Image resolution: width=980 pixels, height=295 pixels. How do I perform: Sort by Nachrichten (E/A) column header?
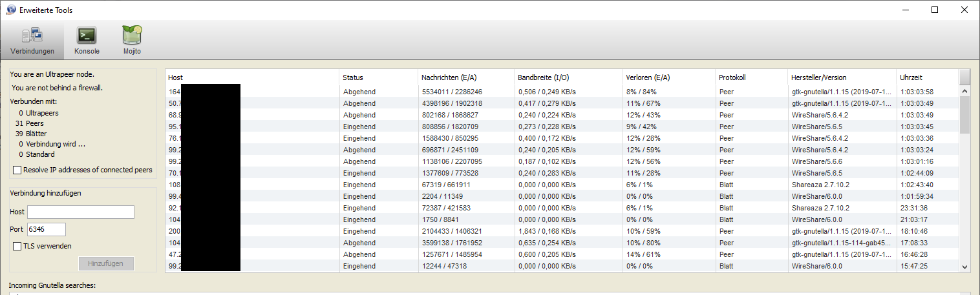pyautogui.click(x=466, y=77)
